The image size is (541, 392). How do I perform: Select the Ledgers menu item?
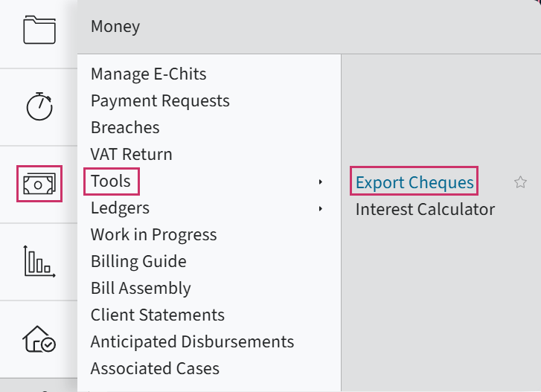click(120, 208)
